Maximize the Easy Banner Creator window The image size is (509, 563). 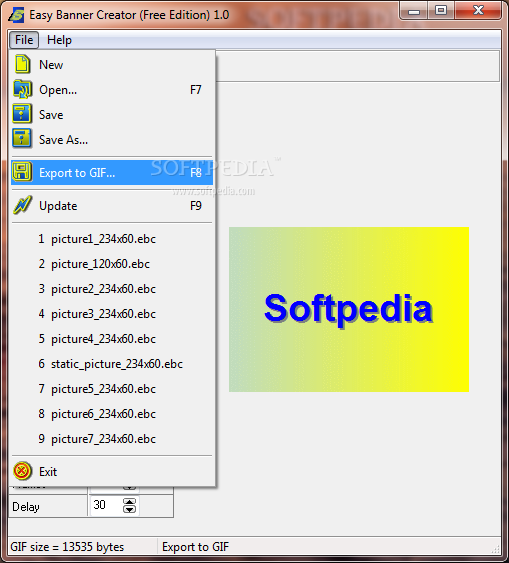coord(441,10)
